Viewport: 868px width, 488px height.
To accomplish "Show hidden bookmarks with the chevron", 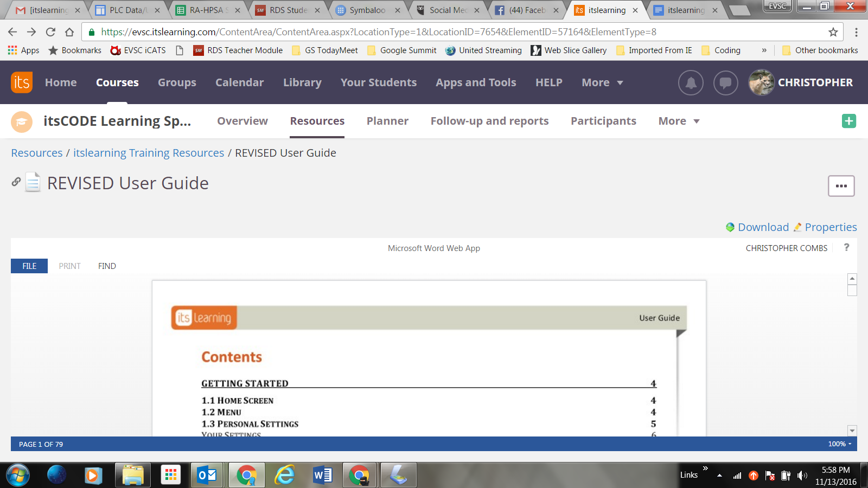I will point(764,50).
